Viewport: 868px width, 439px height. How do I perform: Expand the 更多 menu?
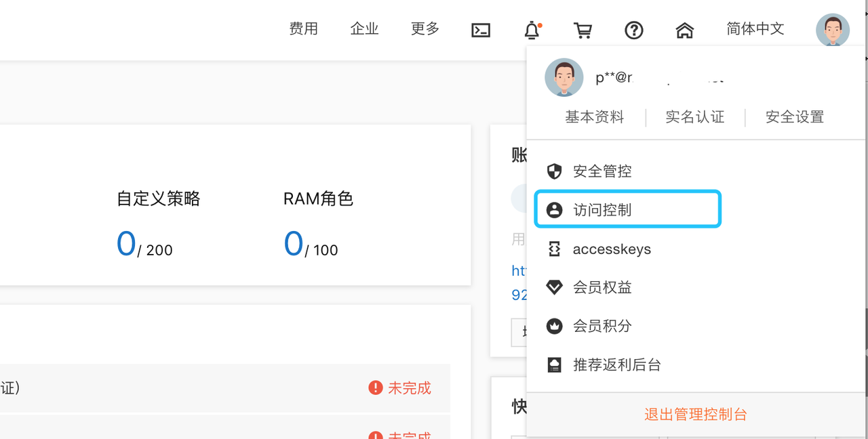pyautogui.click(x=425, y=28)
